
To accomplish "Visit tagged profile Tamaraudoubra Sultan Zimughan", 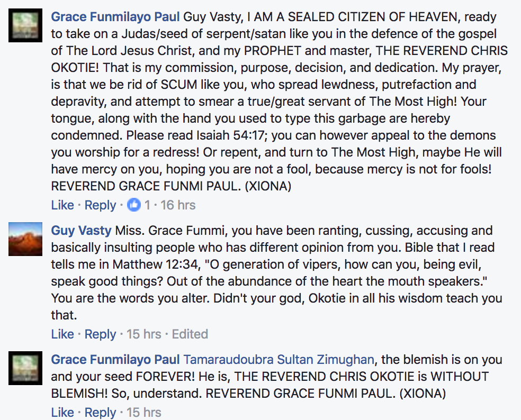I will [x=279, y=360].
